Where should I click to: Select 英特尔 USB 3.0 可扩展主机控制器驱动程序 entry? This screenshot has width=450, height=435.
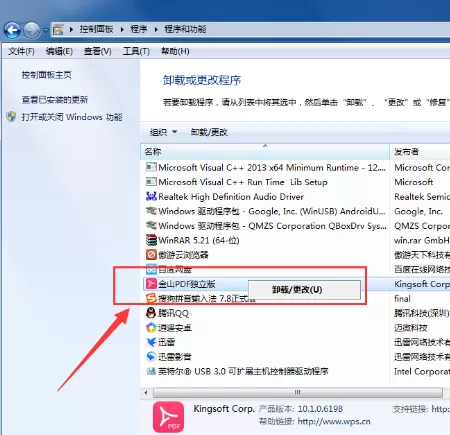click(243, 371)
